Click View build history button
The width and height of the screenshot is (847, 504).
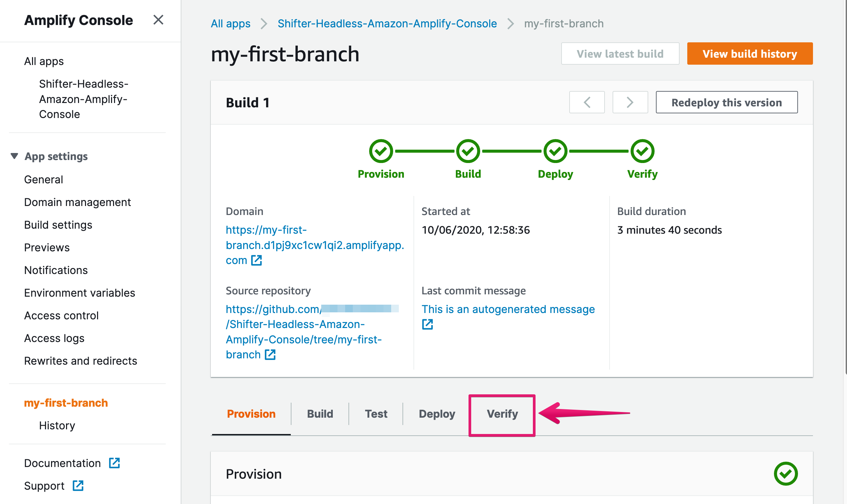(750, 54)
